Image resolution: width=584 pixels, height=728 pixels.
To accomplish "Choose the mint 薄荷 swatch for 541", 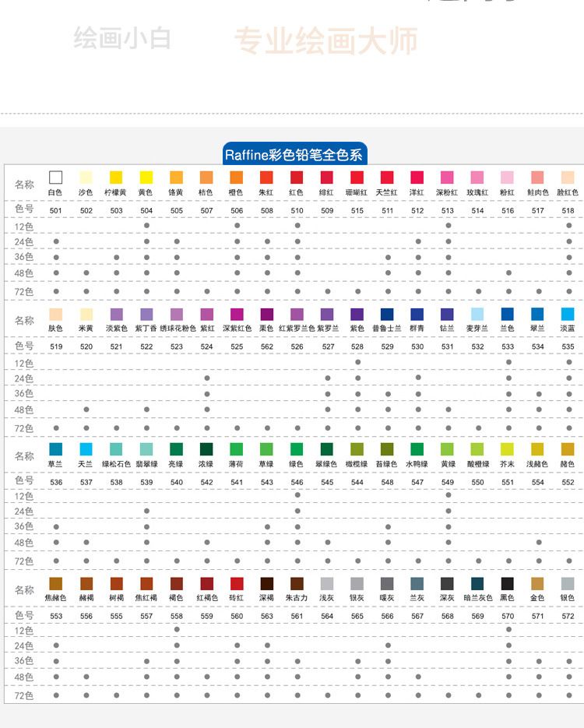I will [236, 449].
